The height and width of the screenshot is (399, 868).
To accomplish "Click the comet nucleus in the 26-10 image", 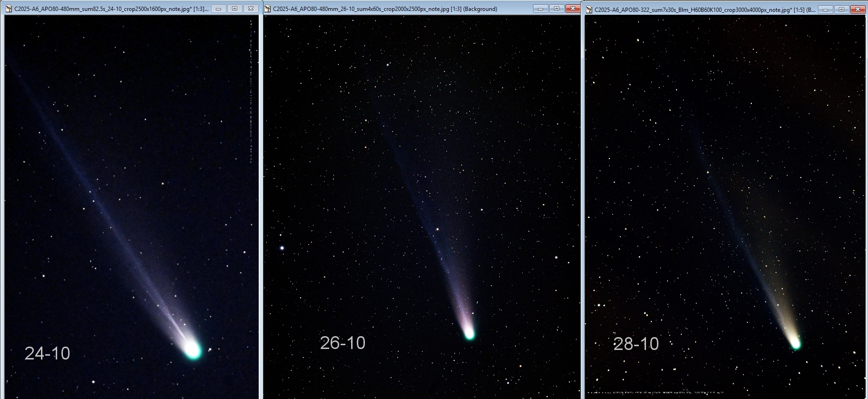I will 469,333.
